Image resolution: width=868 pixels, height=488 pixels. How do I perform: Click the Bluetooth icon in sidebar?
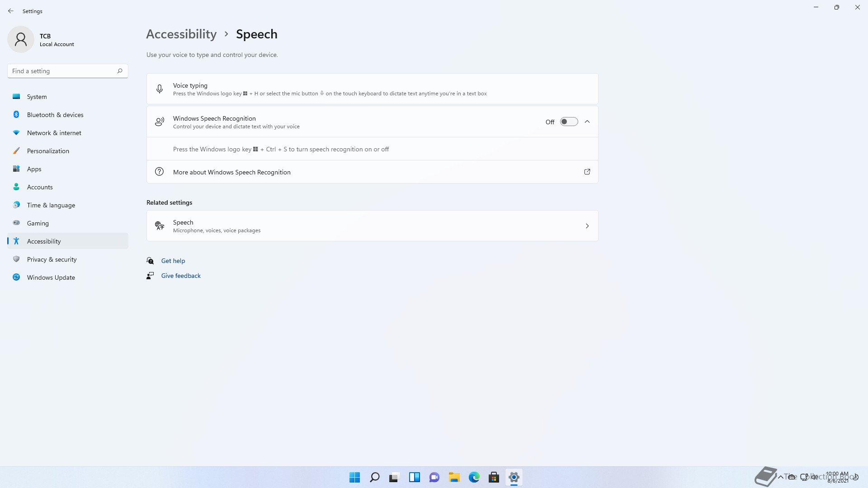pos(16,114)
